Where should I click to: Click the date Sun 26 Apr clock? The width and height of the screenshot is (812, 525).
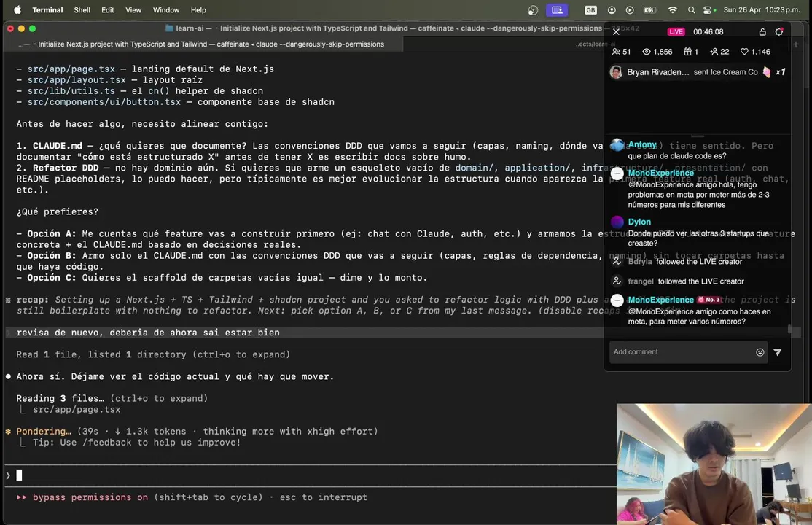point(761,10)
